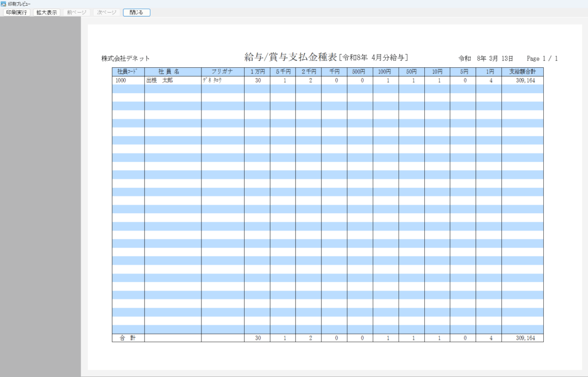588x377 pixels.
Task: Click the Page 1 / 1 indicator
Action: coord(542,58)
